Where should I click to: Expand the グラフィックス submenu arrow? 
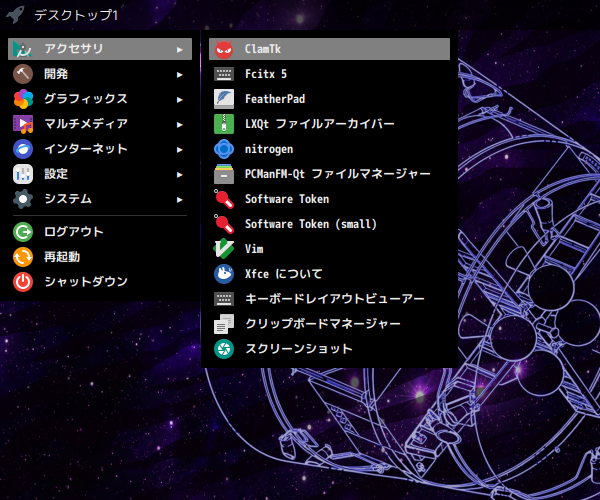179,100
